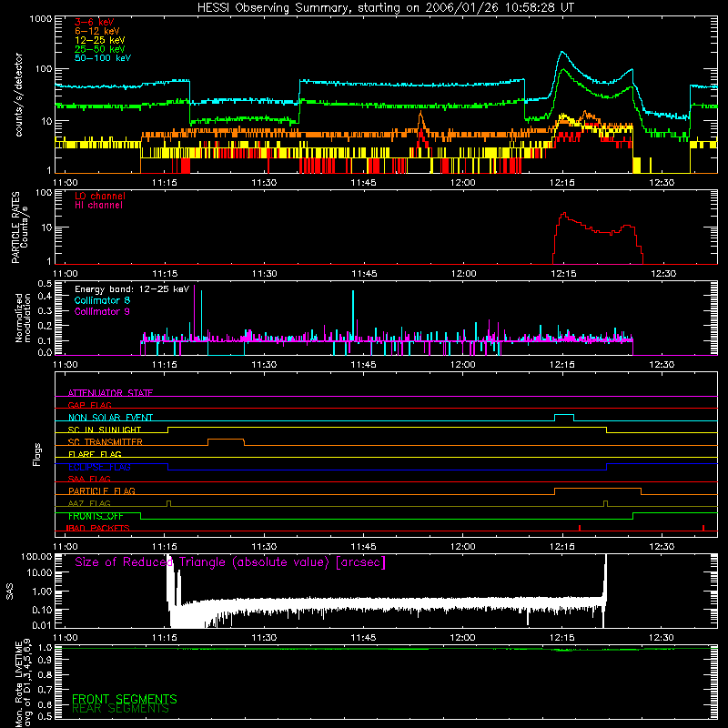
Task: Click the red BAD_PACKETS tick at far right
Action: pos(703,528)
